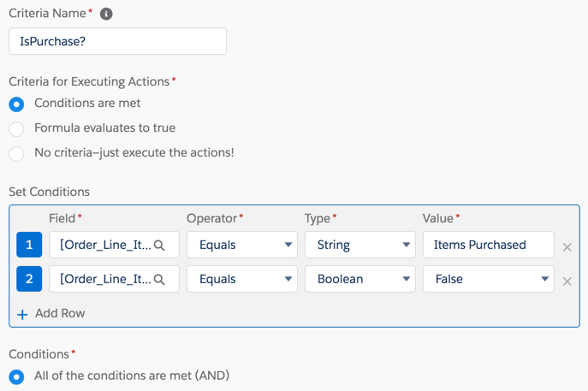Click the plus icon next to Add Row
Viewport: 588px width, 391px height.
click(22, 314)
